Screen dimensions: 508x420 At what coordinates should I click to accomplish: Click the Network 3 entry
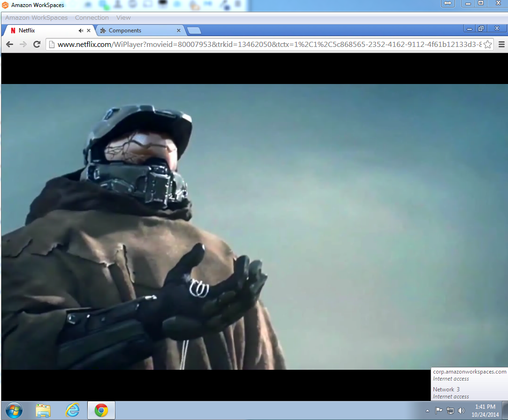pyautogui.click(x=451, y=393)
